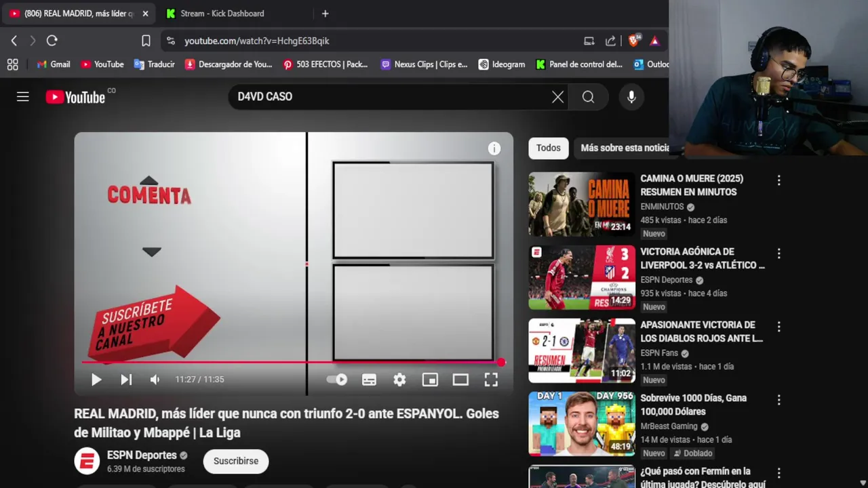Open Brave Rewards triangle icon
This screenshot has height=488, width=868.
click(x=654, y=41)
